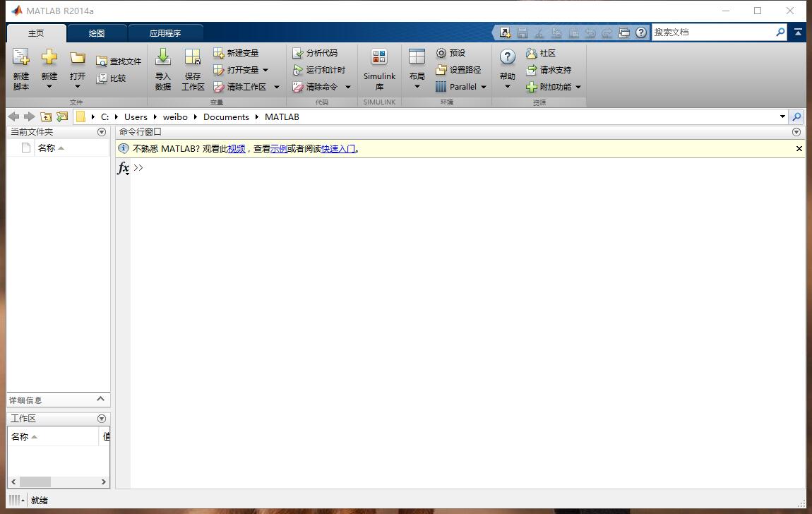Select 比较 (Compare) tool

point(112,78)
